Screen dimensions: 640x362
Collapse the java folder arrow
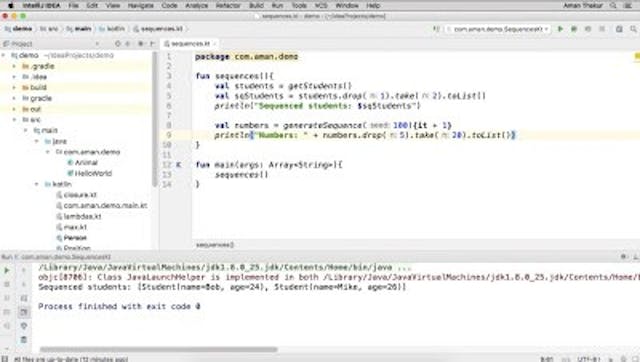point(37,141)
